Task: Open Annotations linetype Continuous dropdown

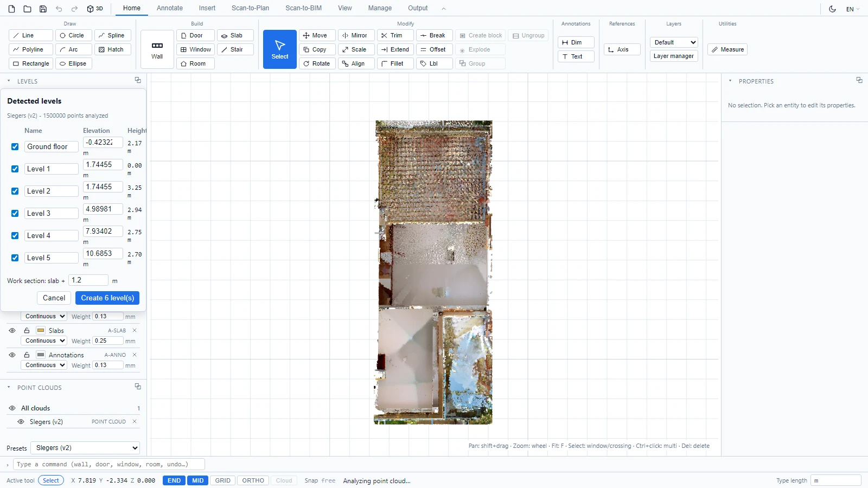Action: pos(44,365)
